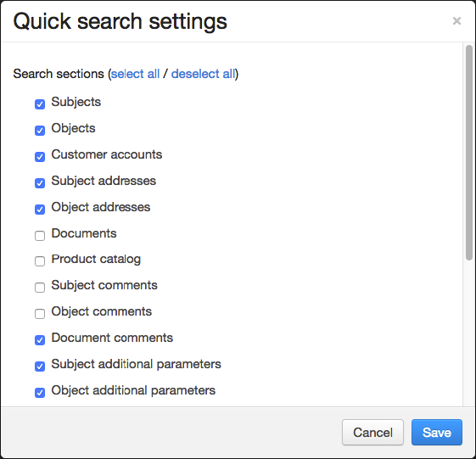Click the 'deselect all' link
This screenshot has width=476, height=459.
(204, 74)
